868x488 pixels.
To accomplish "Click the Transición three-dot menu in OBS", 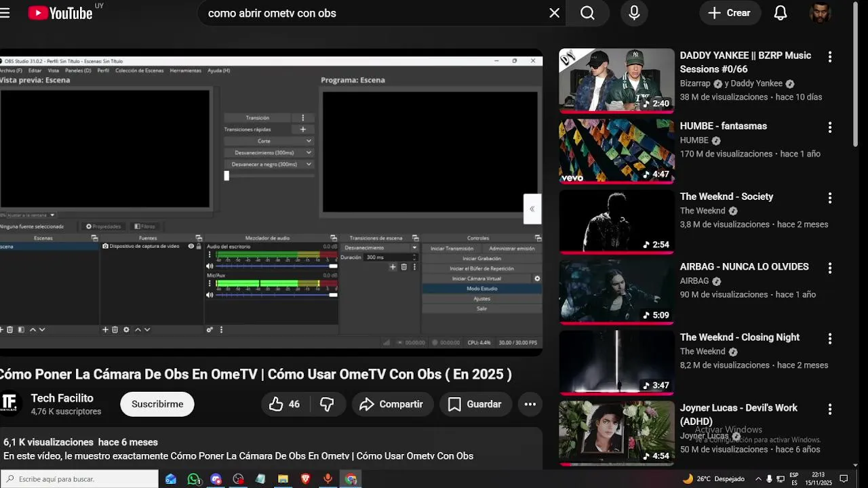I will [302, 118].
